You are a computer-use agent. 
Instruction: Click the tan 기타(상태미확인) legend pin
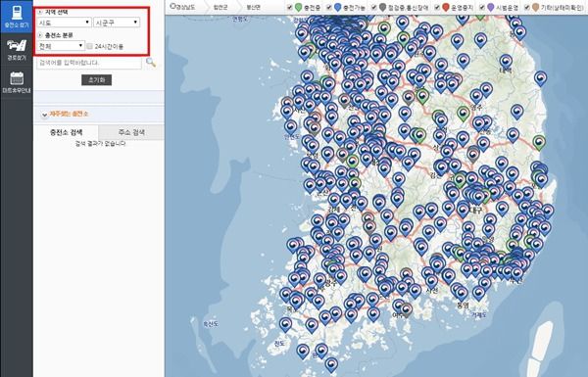535,7
